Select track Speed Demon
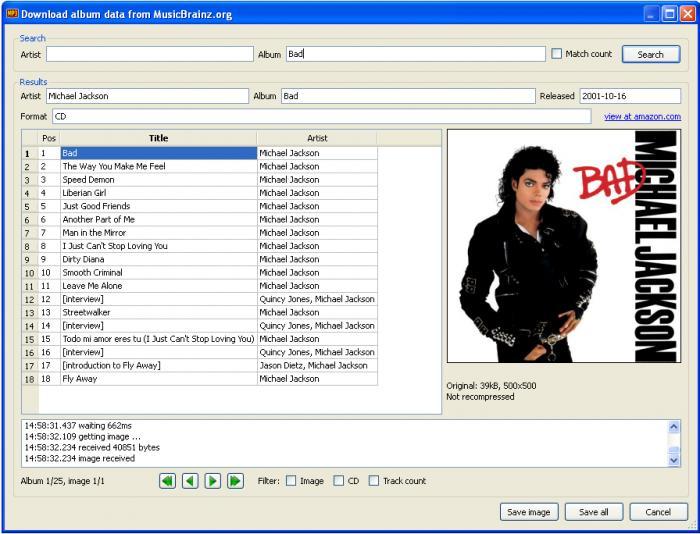Viewport: 700px width, 534px height. click(x=158, y=180)
